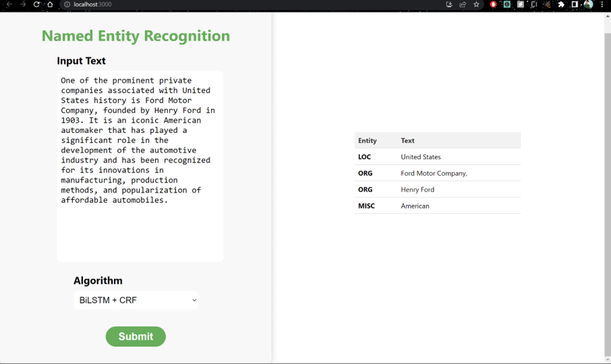Viewport: 611px width, 364px height.
Task: Go to the browser home page
Action: point(50,4)
